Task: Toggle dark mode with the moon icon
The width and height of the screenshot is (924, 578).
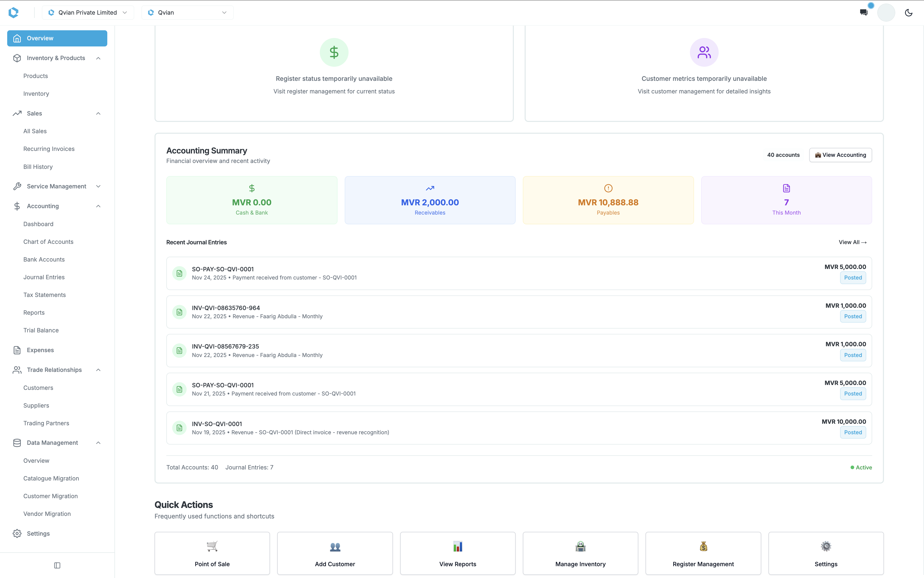Action: pos(908,12)
